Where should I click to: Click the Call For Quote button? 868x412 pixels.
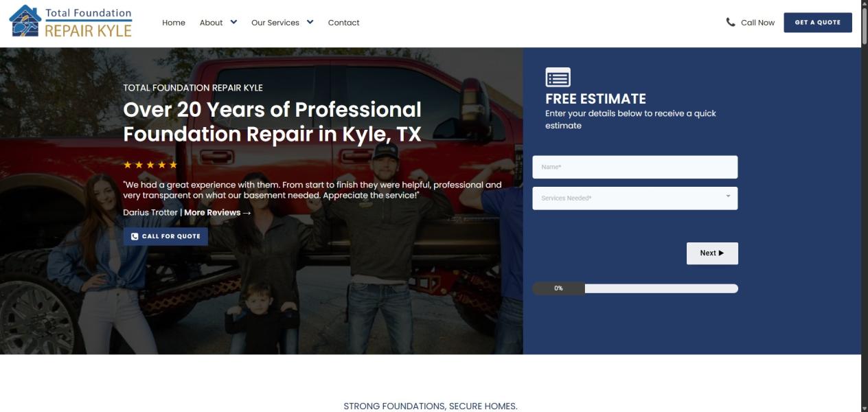(x=165, y=236)
